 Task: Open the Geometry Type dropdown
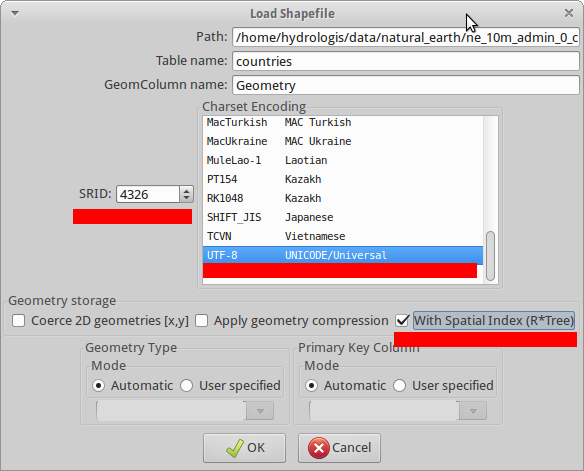tap(185, 411)
